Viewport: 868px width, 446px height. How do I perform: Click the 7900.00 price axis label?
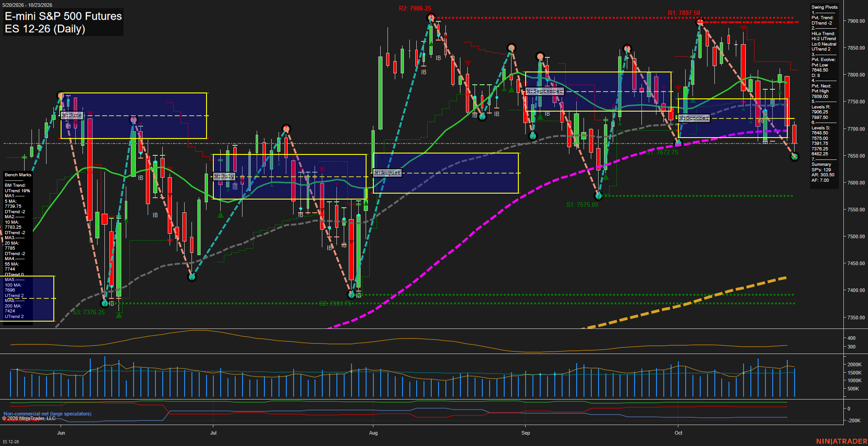coord(856,21)
